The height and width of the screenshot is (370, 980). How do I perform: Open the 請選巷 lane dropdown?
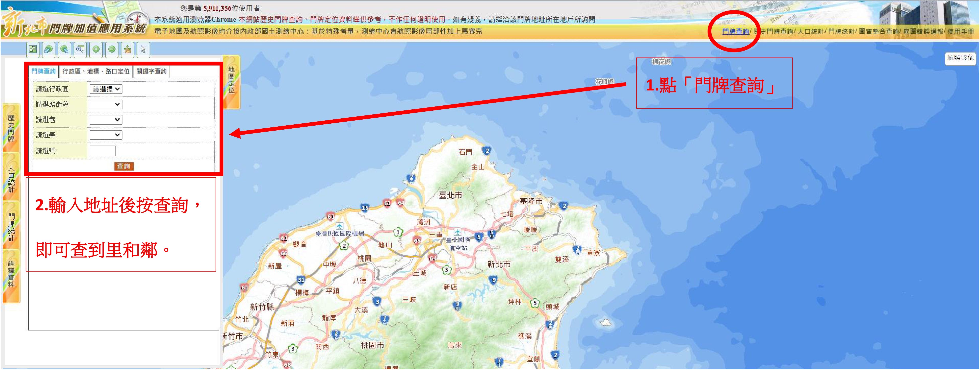point(106,120)
